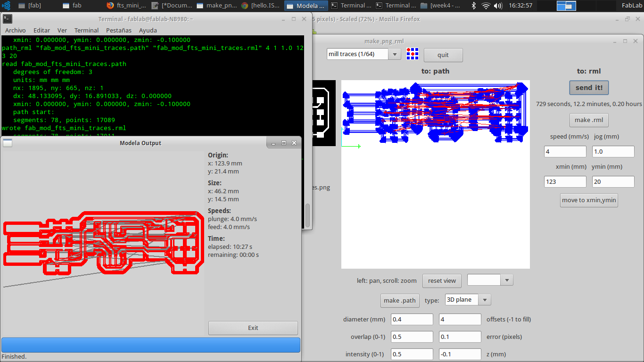
Task: Open the Archivo menu in Terminal
Action: pyautogui.click(x=16, y=30)
